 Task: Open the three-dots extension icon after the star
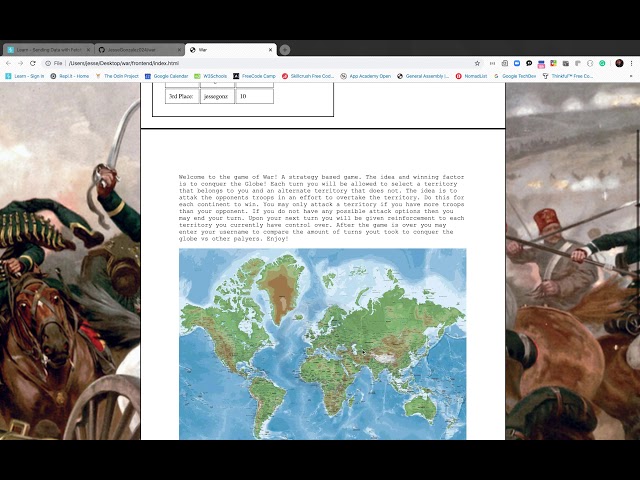tap(492, 63)
